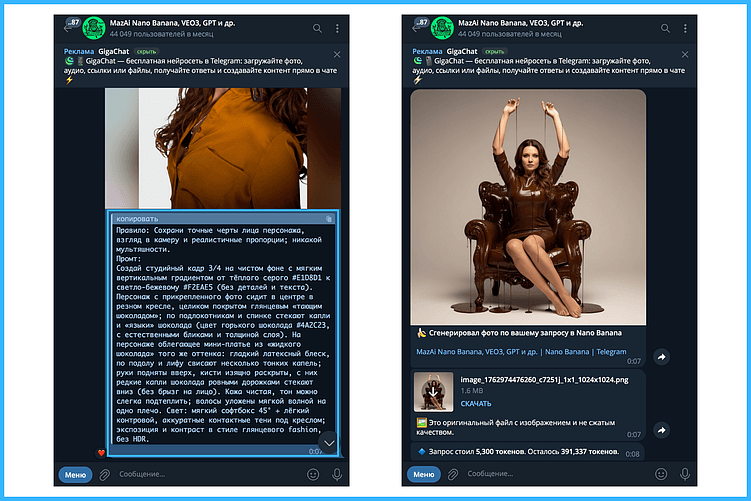This screenshot has height=501, width=751.
Task: Click the 'Реклама' label in the right chat
Action: point(427,51)
